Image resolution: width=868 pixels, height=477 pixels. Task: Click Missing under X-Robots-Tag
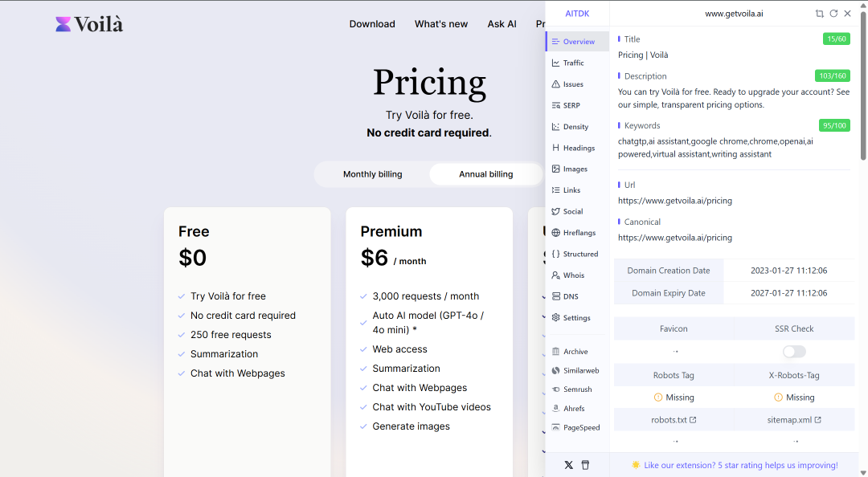(794, 397)
